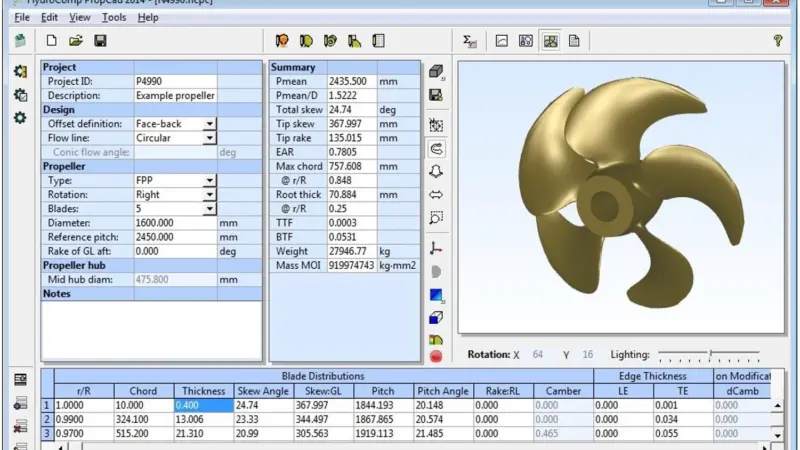Open the Blades count dropdown
The height and width of the screenshot is (450, 800).
(210, 209)
